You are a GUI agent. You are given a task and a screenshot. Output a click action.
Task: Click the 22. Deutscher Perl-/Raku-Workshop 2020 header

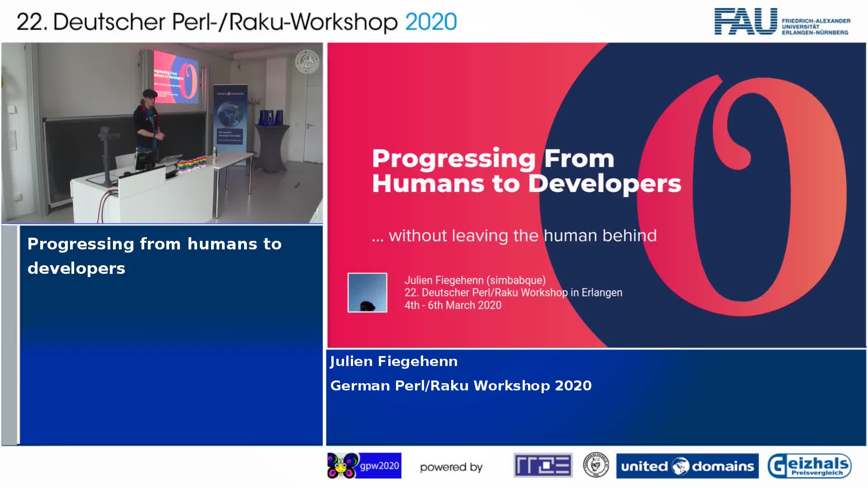[236, 22]
